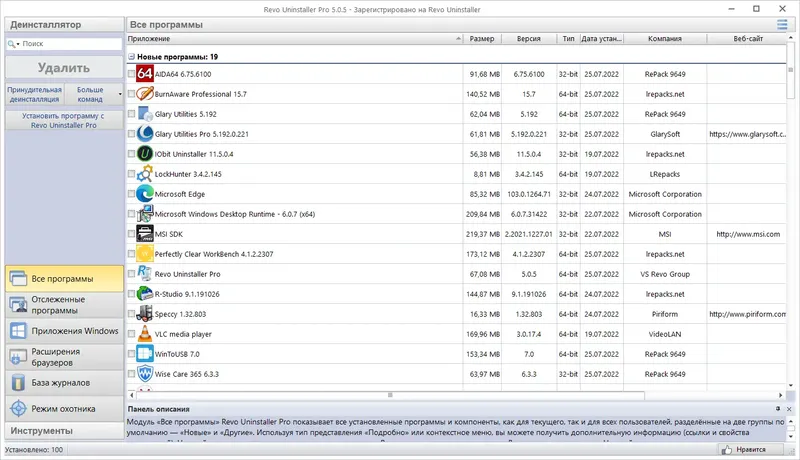
Task: Click the Revo Uninstaller Pro list icon
Action: 145,274
